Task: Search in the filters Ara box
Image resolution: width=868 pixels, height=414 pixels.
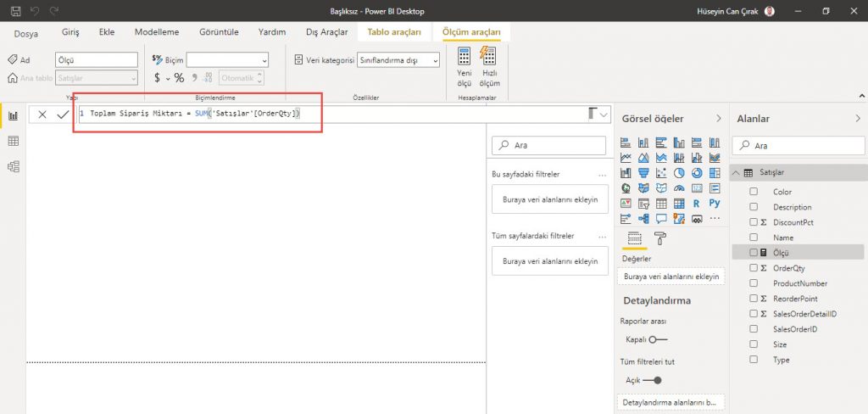Action: [548, 145]
